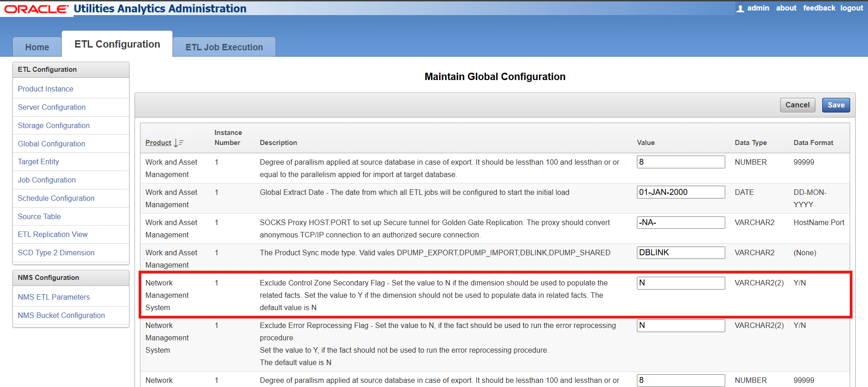The height and width of the screenshot is (387, 868).
Task: Click the Exclude Control Zone Secondary Flag value field
Action: 681,283
